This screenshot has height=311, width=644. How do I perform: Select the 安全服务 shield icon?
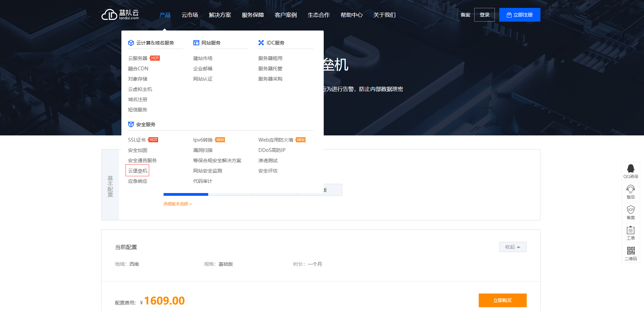pyautogui.click(x=131, y=124)
